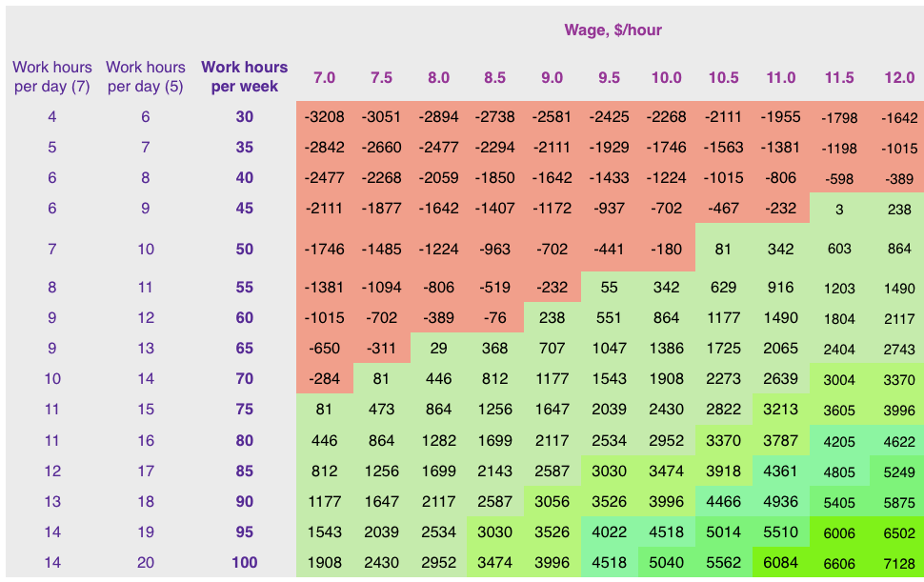Image resolution: width=924 pixels, height=582 pixels.
Task: Click the 9.5 wage column header
Action: tap(610, 78)
